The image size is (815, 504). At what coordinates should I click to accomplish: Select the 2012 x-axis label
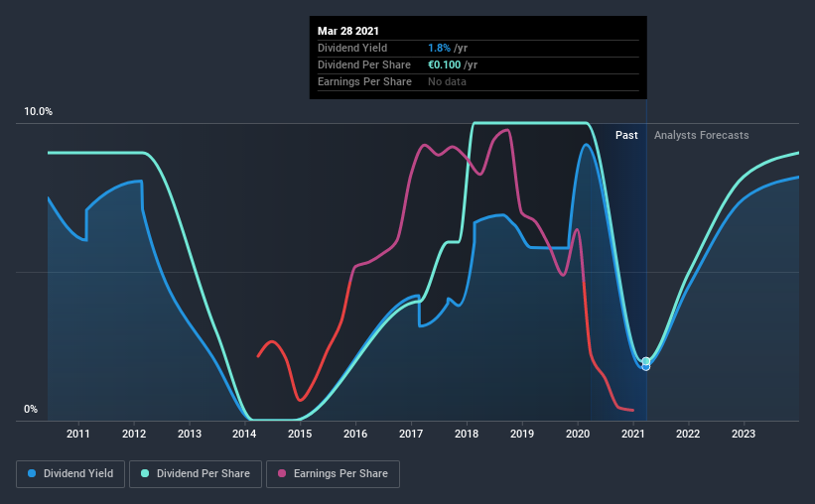point(134,434)
